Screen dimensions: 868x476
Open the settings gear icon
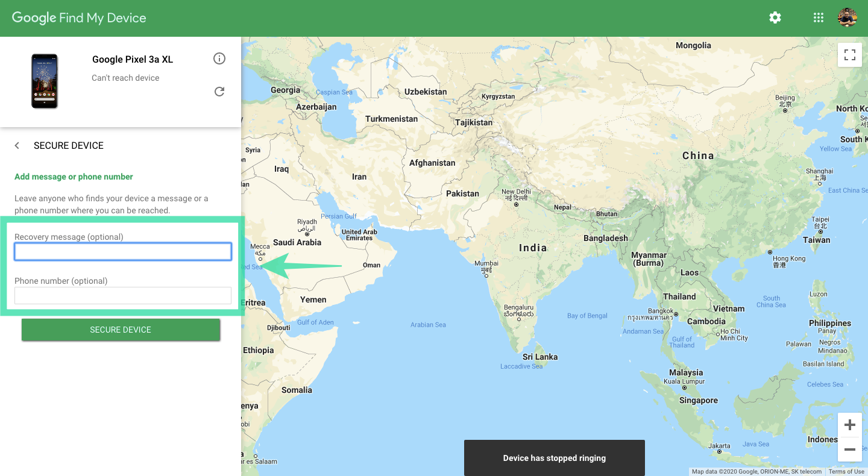point(775,18)
